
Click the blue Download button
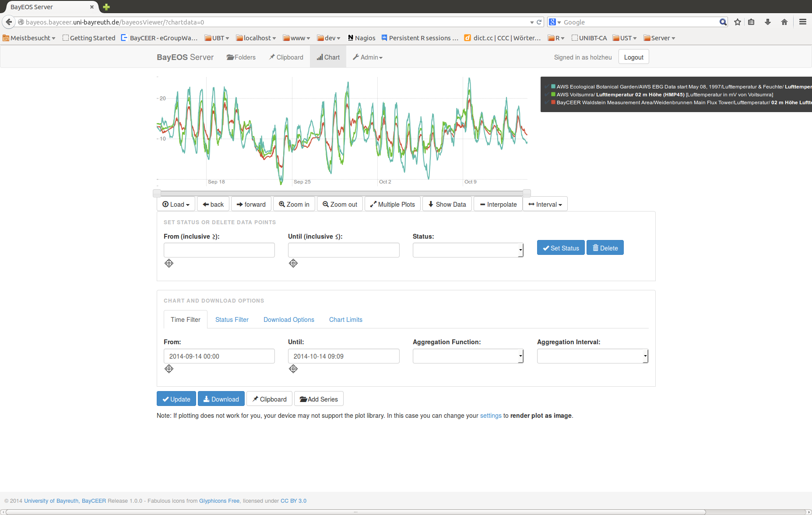click(221, 399)
